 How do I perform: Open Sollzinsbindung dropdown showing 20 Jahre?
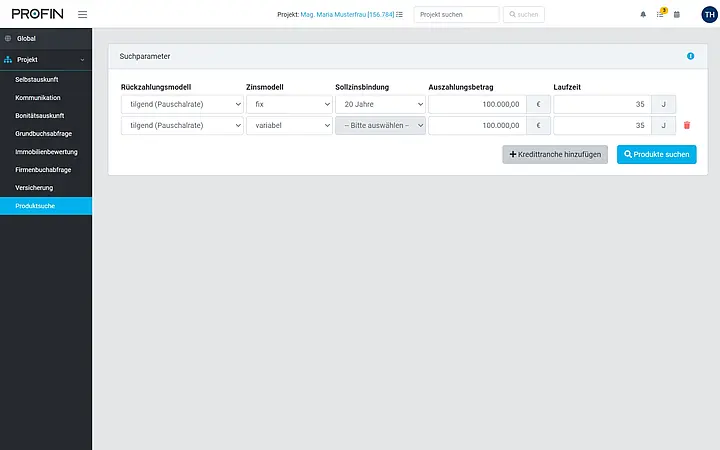tap(380, 104)
